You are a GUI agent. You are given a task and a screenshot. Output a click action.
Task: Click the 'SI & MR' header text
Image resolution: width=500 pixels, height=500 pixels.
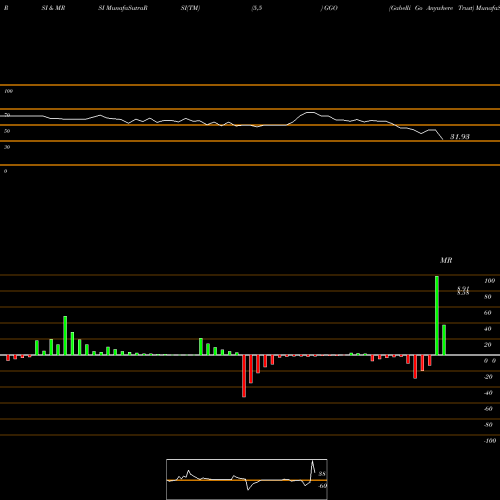53,8
